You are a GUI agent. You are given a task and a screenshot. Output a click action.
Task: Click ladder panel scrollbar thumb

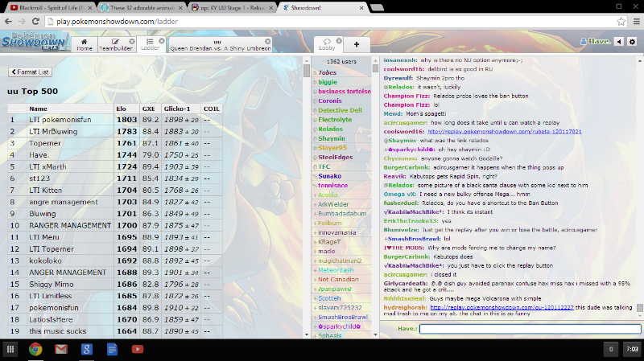click(307, 71)
